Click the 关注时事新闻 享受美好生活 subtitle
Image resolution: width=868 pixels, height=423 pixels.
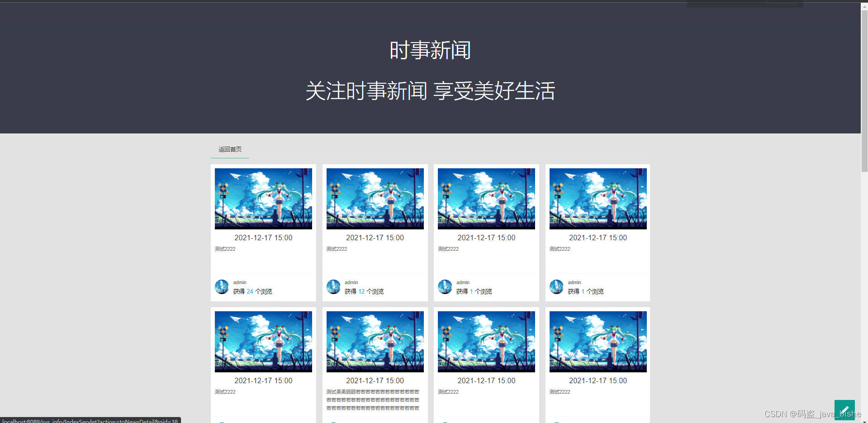click(x=430, y=90)
